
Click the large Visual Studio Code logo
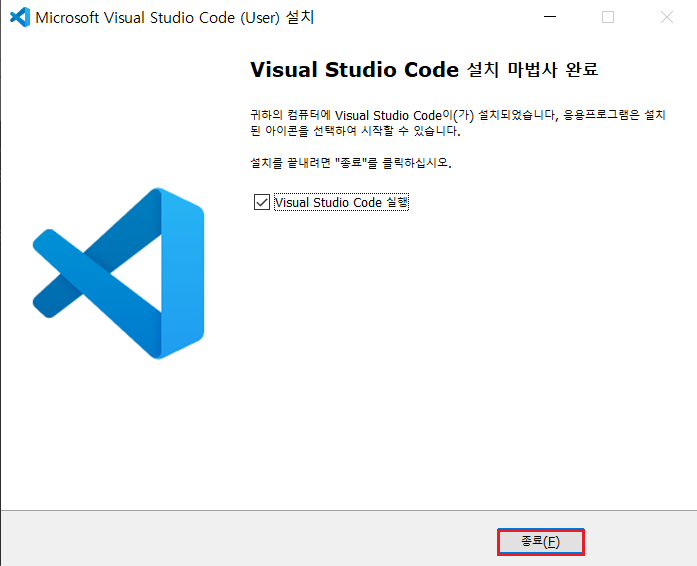point(118,272)
